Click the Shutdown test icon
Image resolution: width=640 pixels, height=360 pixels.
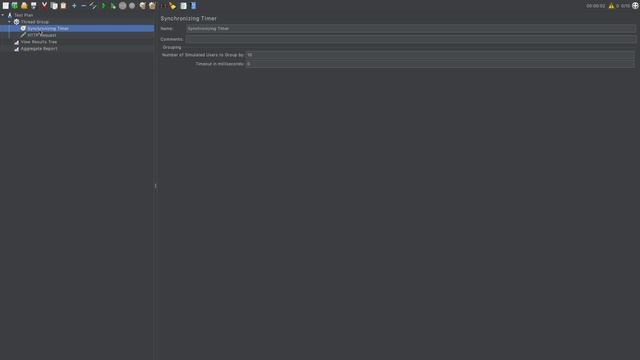click(132, 6)
